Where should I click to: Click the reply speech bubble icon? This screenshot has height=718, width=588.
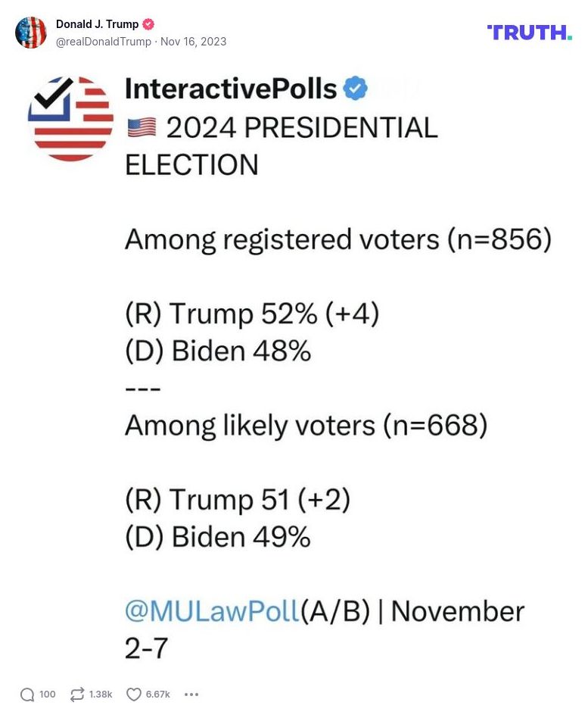click(x=27, y=695)
